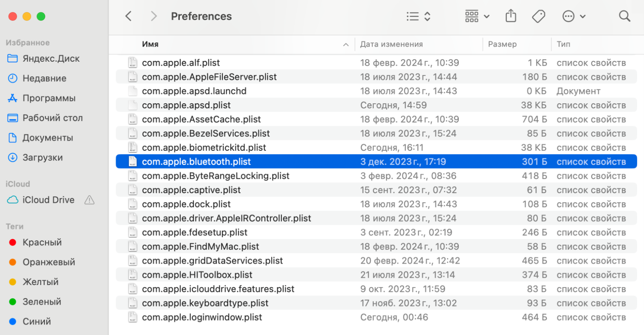
Task: Open iCloud Drive in the sidebar
Action: pos(48,200)
